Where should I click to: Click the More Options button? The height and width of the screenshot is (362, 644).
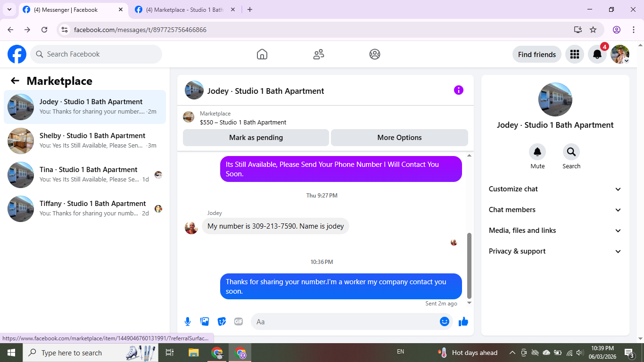(x=399, y=138)
